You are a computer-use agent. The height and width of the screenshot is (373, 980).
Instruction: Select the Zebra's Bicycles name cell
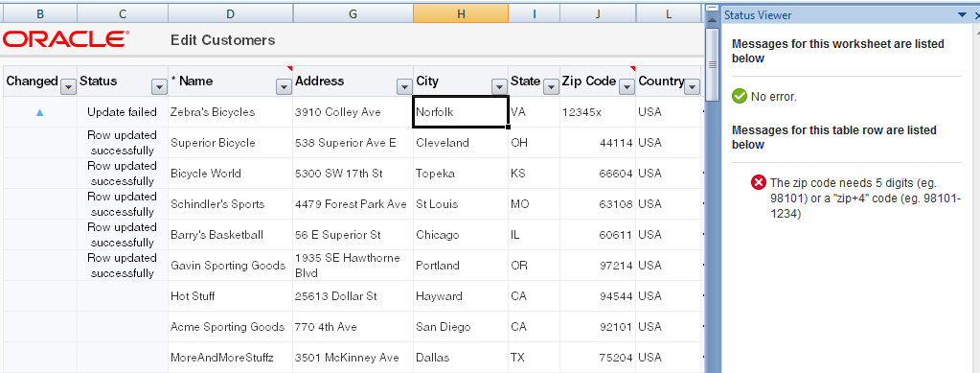click(x=231, y=112)
